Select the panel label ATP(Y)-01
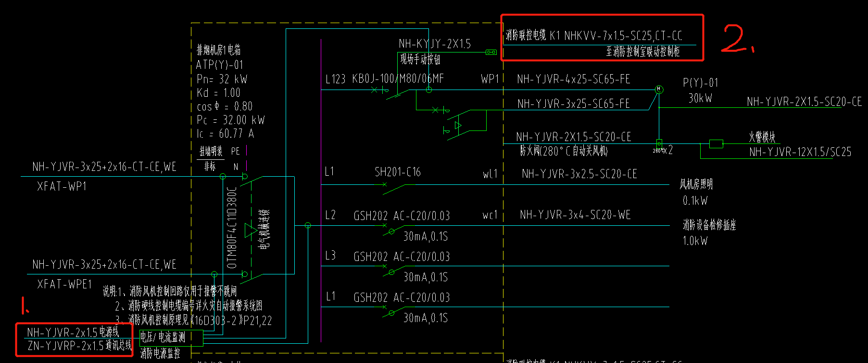The image size is (868, 363). click(219, 65)
